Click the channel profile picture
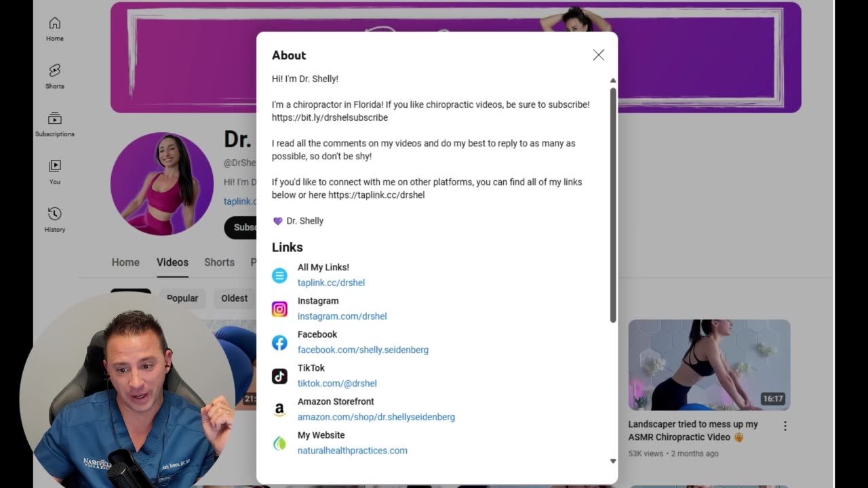 [161, 184]
